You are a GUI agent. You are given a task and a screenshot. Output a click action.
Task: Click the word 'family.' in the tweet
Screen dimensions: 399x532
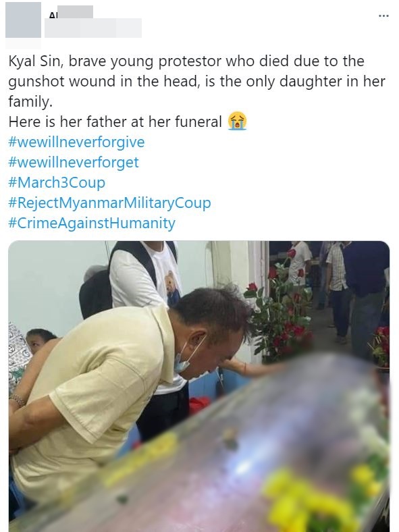tap(30, 101)
